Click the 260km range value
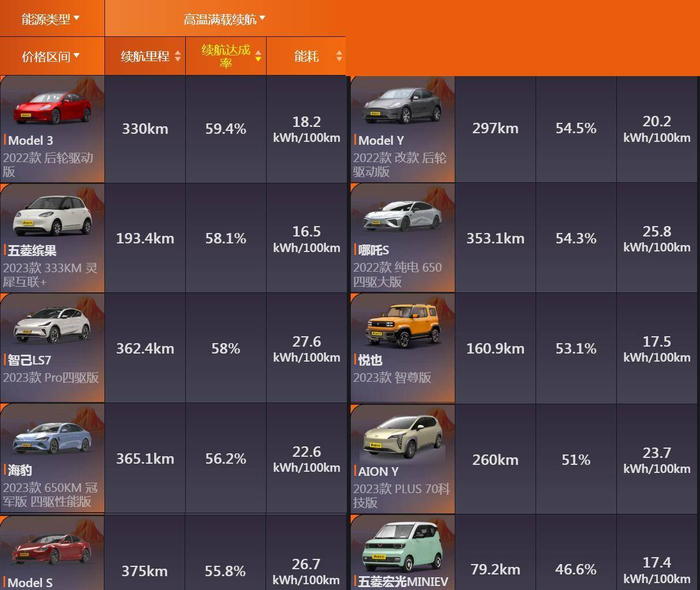Viewport: 700px width, 590px height. [495, 459]
